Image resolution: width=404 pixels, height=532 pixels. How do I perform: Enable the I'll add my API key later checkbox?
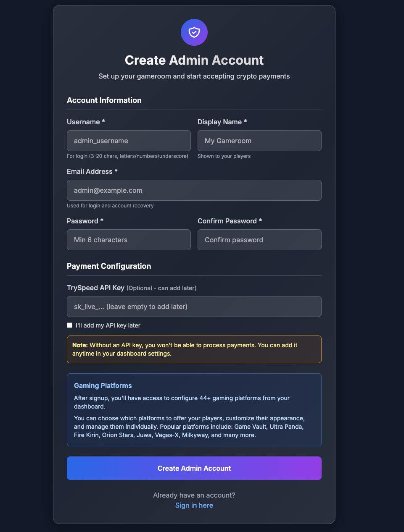point(70,325)
